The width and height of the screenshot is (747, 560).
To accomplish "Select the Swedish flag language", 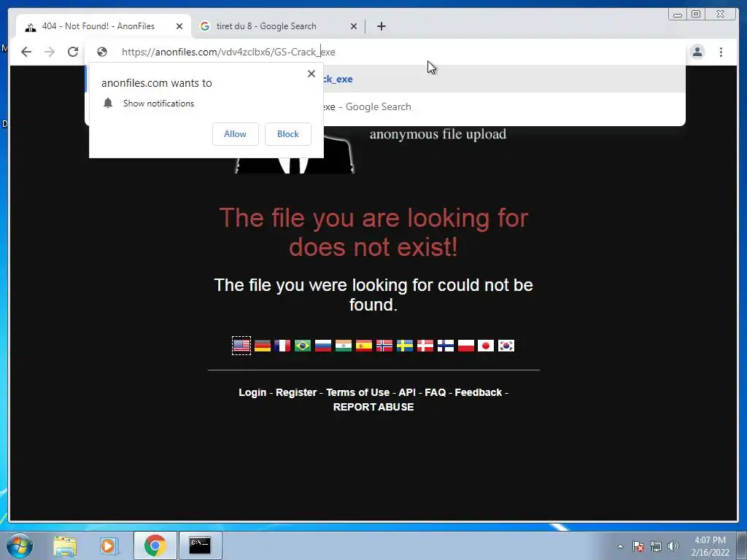I will 404,345.
